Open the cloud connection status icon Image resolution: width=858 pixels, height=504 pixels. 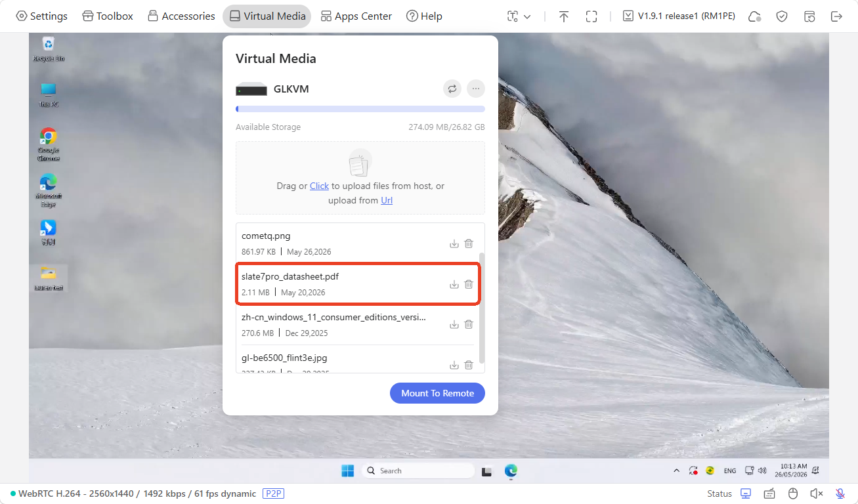(x=754, y=16)
